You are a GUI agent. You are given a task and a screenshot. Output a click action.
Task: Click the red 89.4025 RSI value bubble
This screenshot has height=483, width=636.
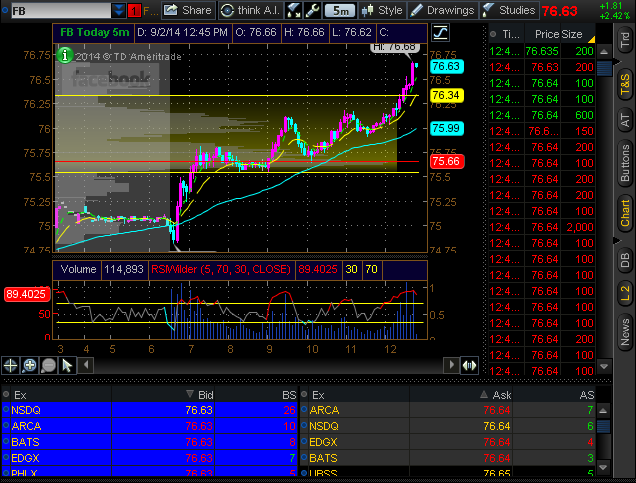point(26,294)
